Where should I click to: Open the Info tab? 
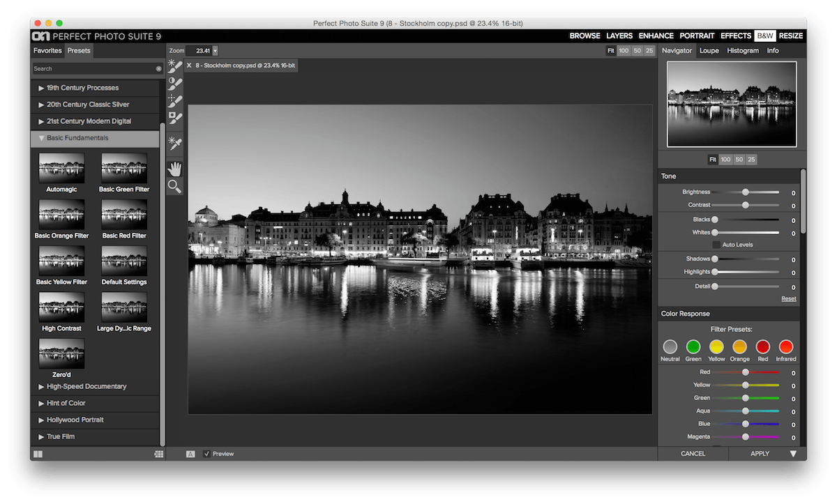coord(773,51)
